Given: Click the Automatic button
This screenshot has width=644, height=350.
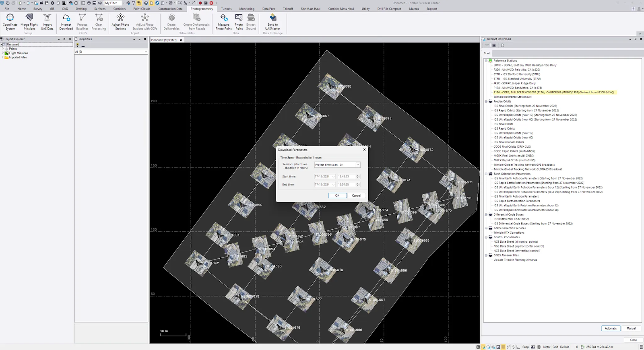Looking at the screenshot, I should pyautogui.click(x=611, y=328).
